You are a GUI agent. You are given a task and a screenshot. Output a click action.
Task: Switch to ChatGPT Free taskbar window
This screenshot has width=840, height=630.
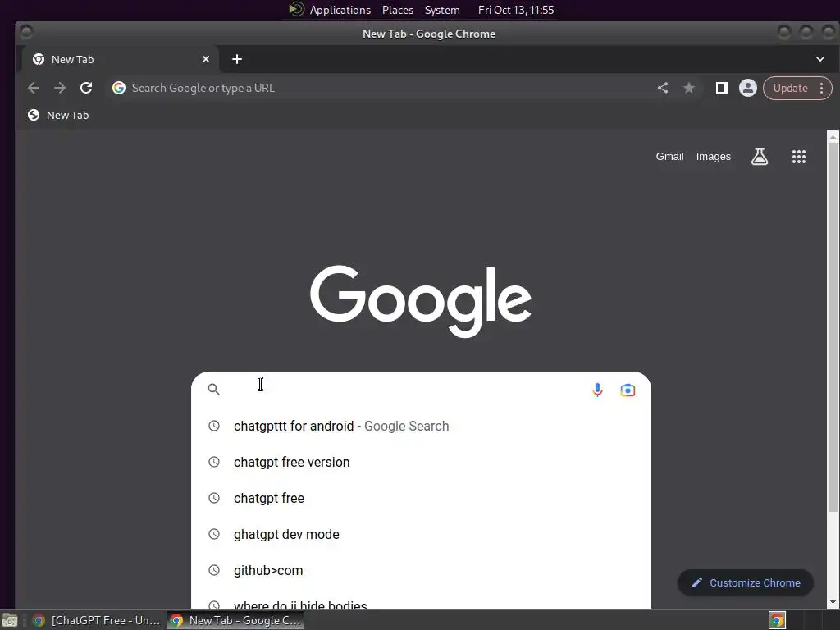[97, 620]
